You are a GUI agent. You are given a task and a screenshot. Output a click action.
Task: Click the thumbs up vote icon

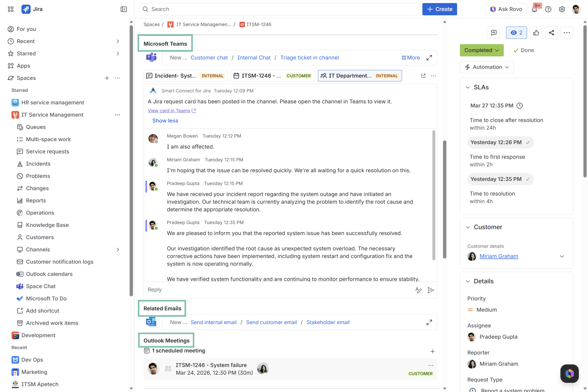(x=536, y=33)
